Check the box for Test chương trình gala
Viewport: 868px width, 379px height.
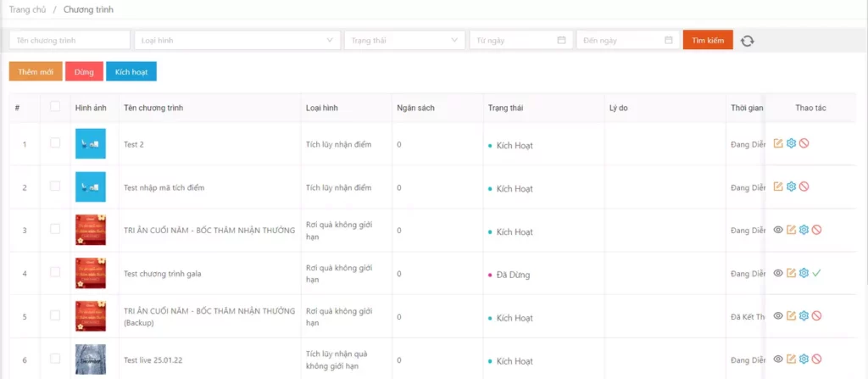[x=55, y=273]
